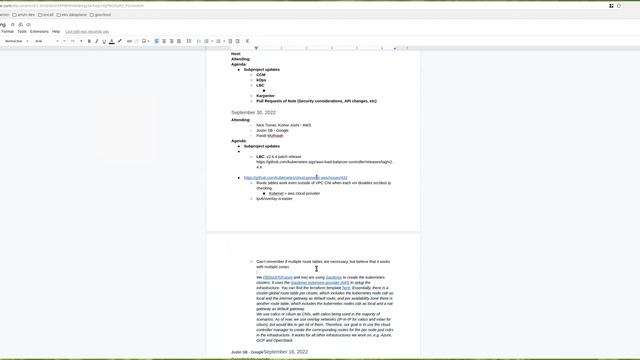
Task: Click the 'ipv6/overlay is easier' bullet
Action: [x=274, y=199]
